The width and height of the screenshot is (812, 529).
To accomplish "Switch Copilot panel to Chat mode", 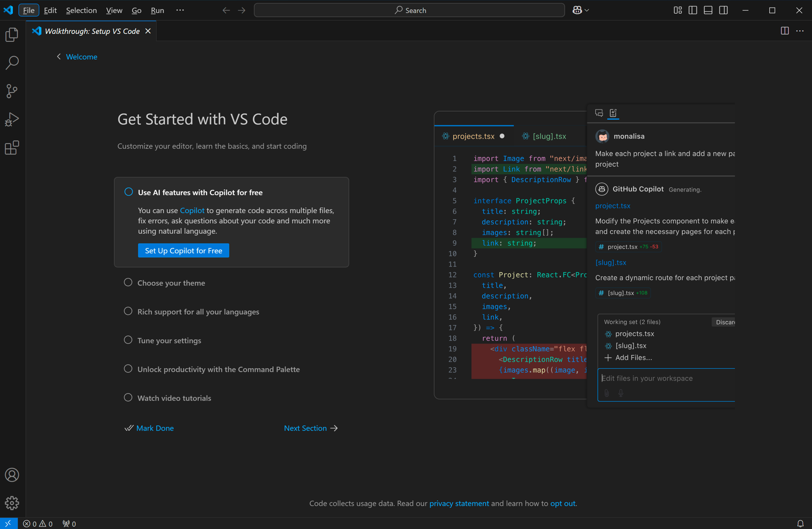I will point(599,113).
